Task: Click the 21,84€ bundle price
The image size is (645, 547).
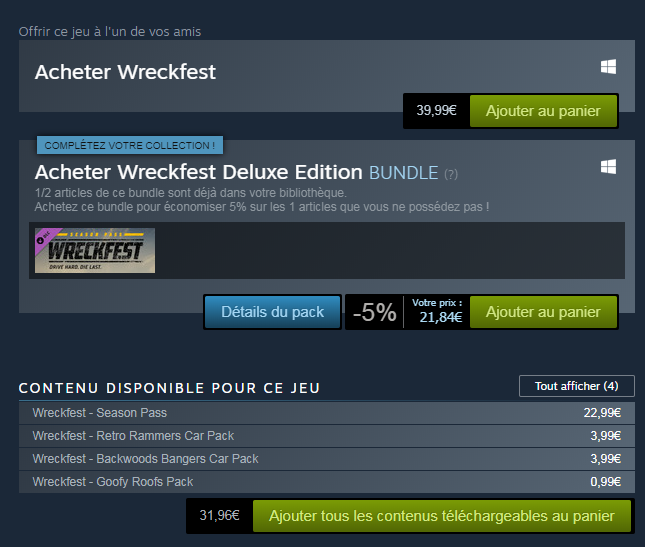Action: [439, 317]
